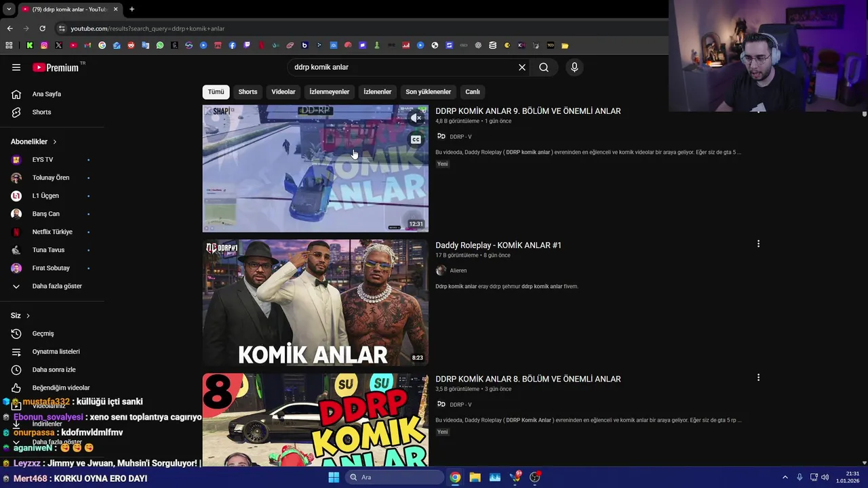Image resolution: width=868 pixels, height=488 pixels.
Task: Open Daddy Roleplay - KOMİK ANLAR #1 title
Action: [498, 245]
